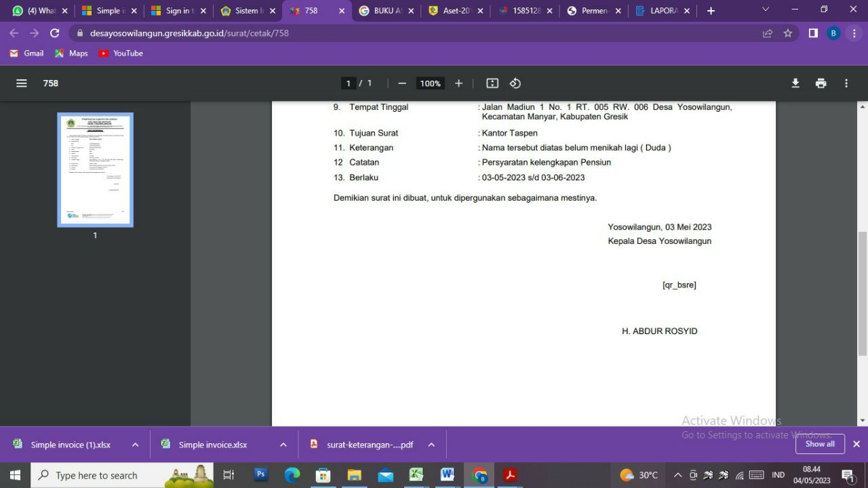
Task: Bookmark this page with the star icon
Action: 787,32
